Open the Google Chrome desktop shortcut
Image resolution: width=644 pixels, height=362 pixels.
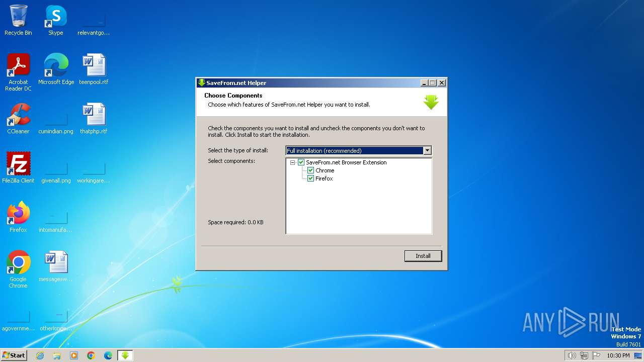pos(18,269)
